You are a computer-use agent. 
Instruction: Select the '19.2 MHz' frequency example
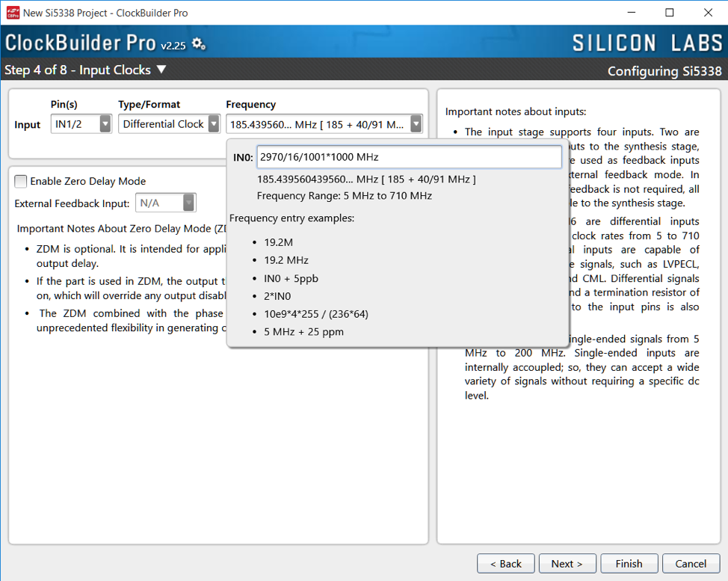(x=286, y=260)
